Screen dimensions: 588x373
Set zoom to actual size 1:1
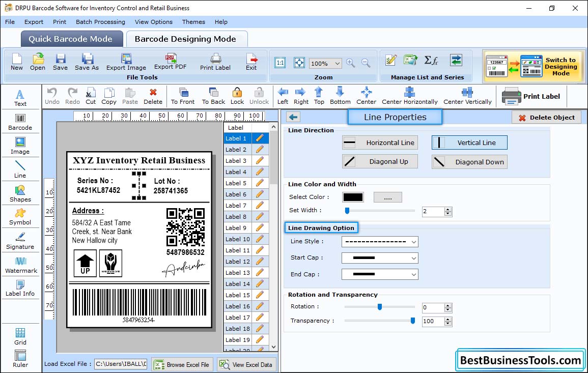coord(280,63)
